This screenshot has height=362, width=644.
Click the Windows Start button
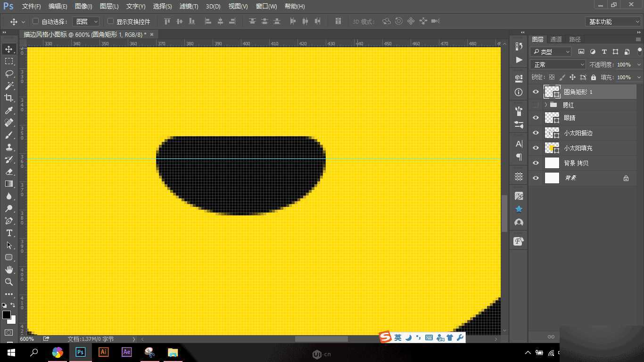tap(10, 352)
